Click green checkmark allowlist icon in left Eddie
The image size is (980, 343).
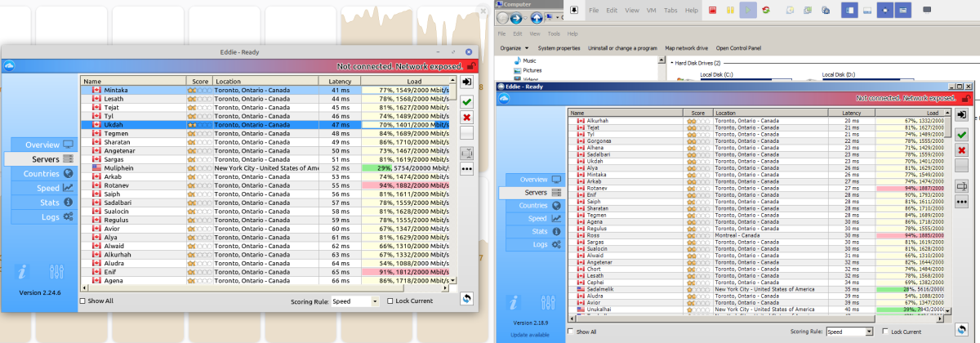click(x=466, y=101)
